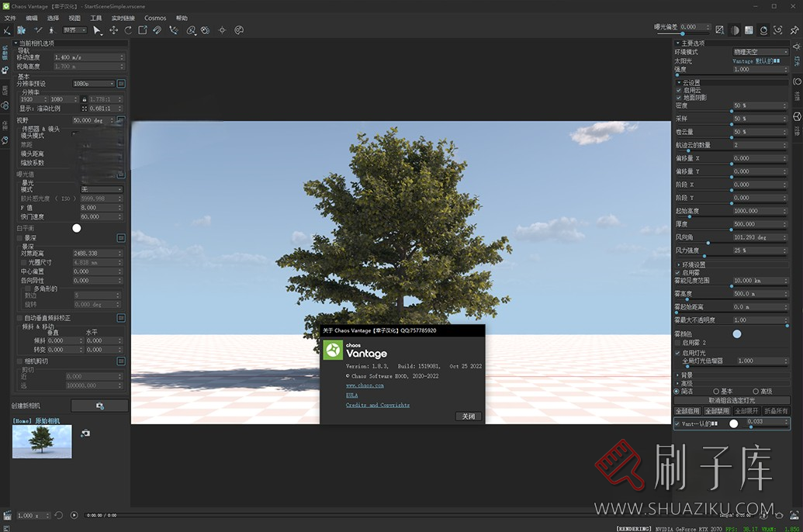This screenshot has height=532, width=803.
Task: Enable the 自动垂直倾斜校正 checkbox
Action: [x=20, y=318]
